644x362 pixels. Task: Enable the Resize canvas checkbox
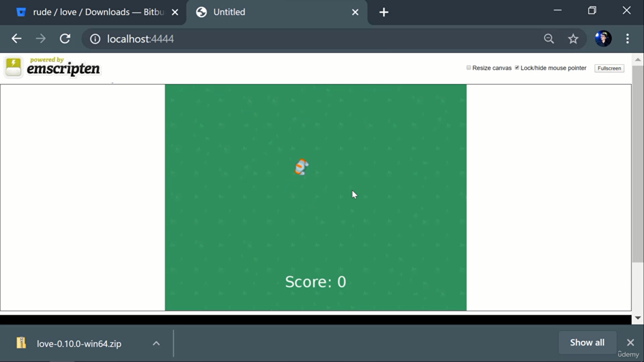click(469, 68)
